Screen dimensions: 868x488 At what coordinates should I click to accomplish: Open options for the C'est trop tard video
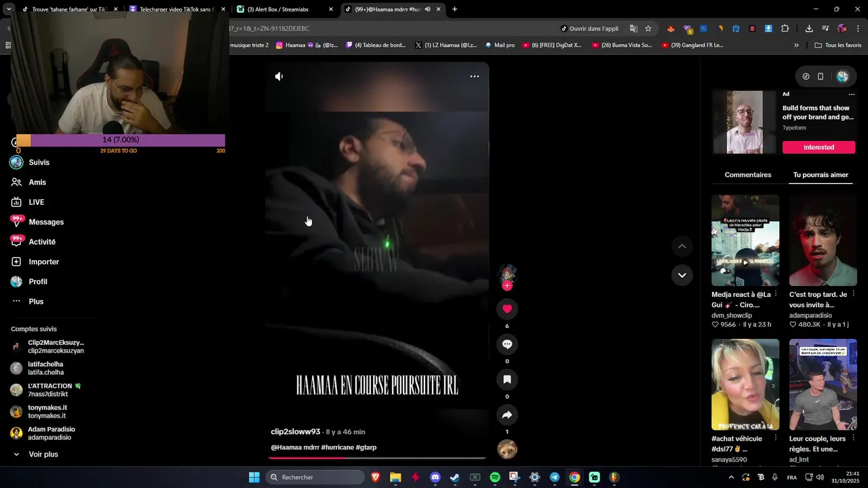pos(854,294)
